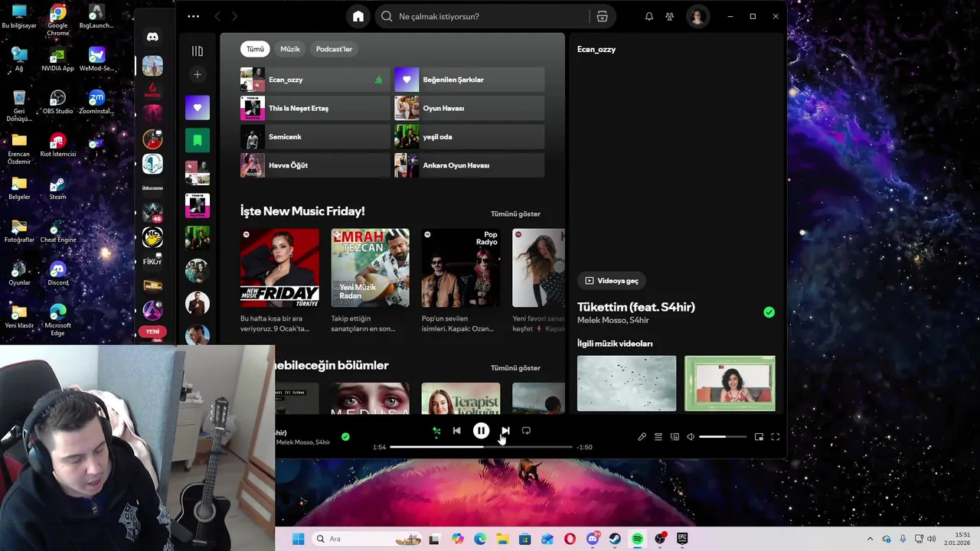
Task: Open the Ecan_ozzy playlist shortcut
Action: pos(315,80)
